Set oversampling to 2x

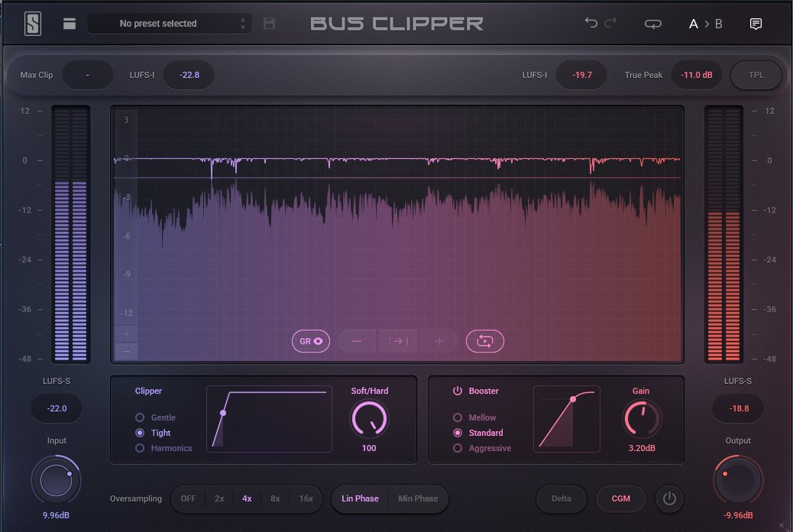(219, 498)
